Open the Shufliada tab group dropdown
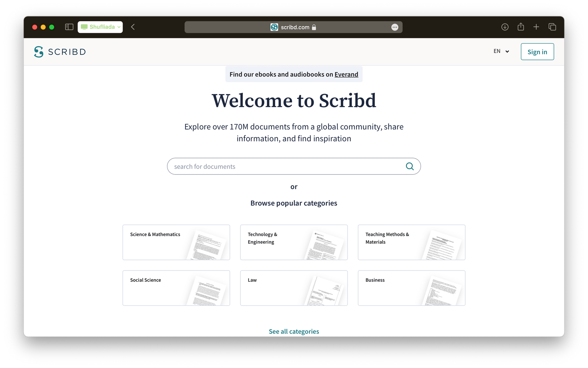The width and height of the screenshot is (588, 368). (100, 27)
